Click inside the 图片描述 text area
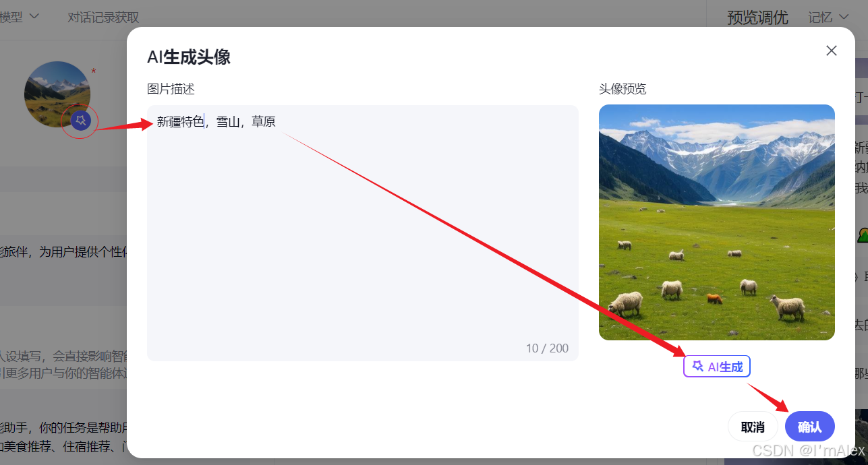The height and width of the screenshot is (465, 868). 363,232
